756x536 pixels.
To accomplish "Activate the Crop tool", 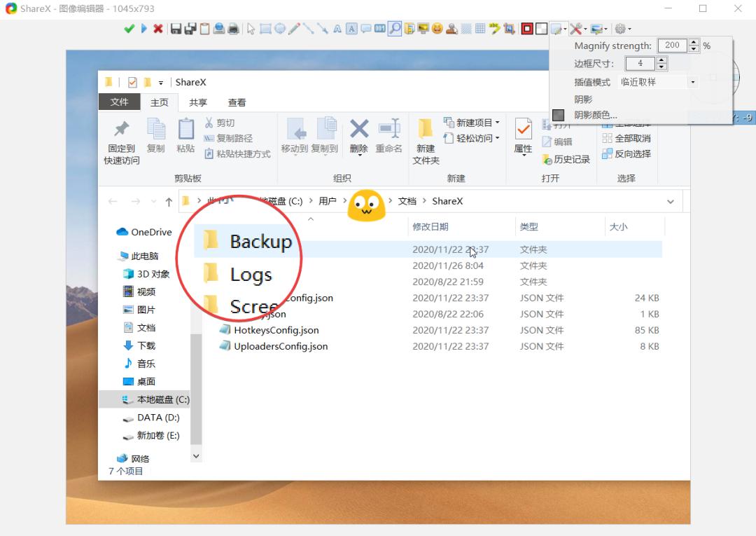I will point(509,29).
